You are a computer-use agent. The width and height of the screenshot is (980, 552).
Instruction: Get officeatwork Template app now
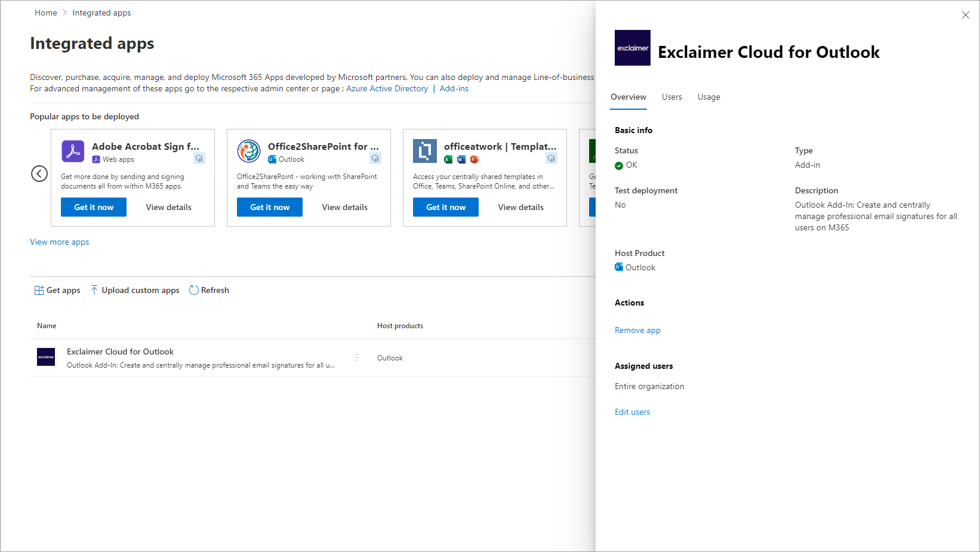point(446,207)
